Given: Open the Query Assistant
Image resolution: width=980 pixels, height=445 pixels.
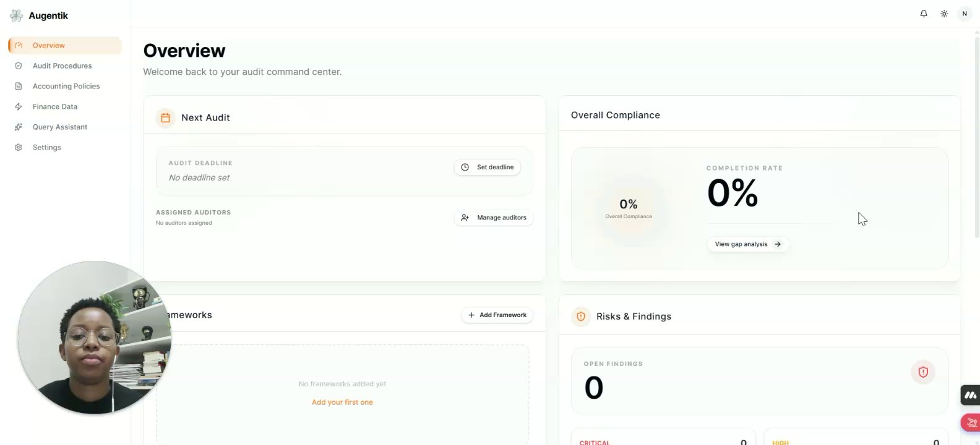Looking at the screenshot, I should 59,127.
